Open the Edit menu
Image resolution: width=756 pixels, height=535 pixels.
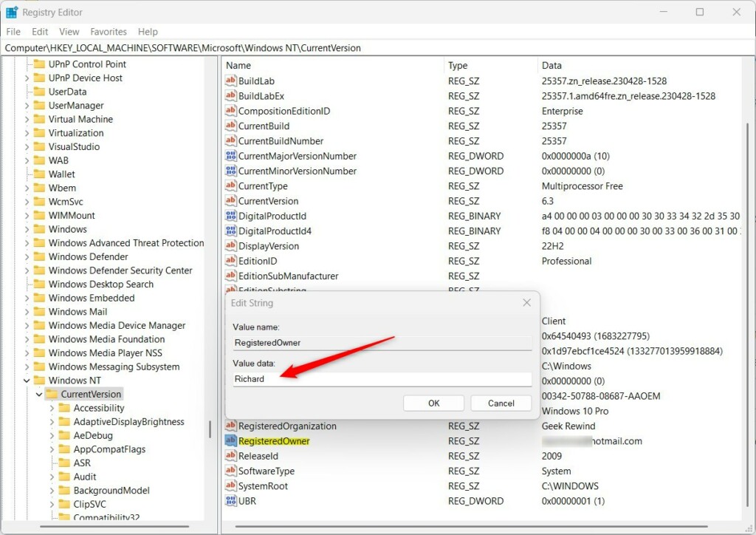[40, 31]
